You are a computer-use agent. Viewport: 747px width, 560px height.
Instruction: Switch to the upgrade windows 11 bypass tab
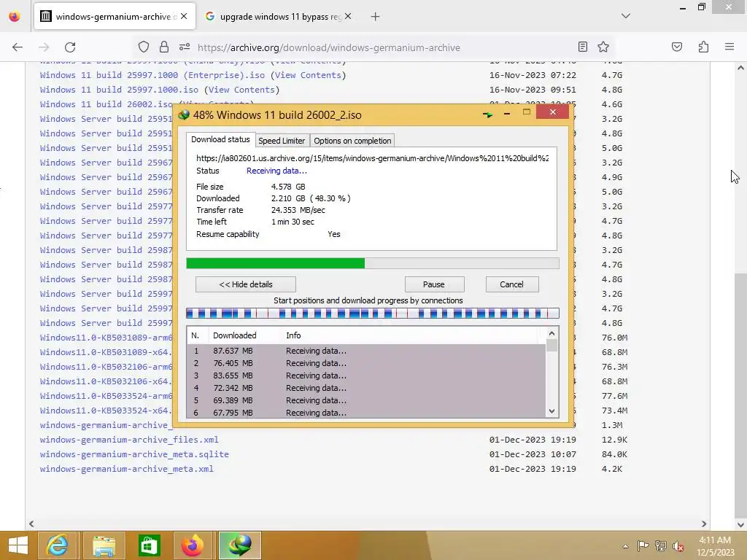pyautogui.click(x=279, y=17)
